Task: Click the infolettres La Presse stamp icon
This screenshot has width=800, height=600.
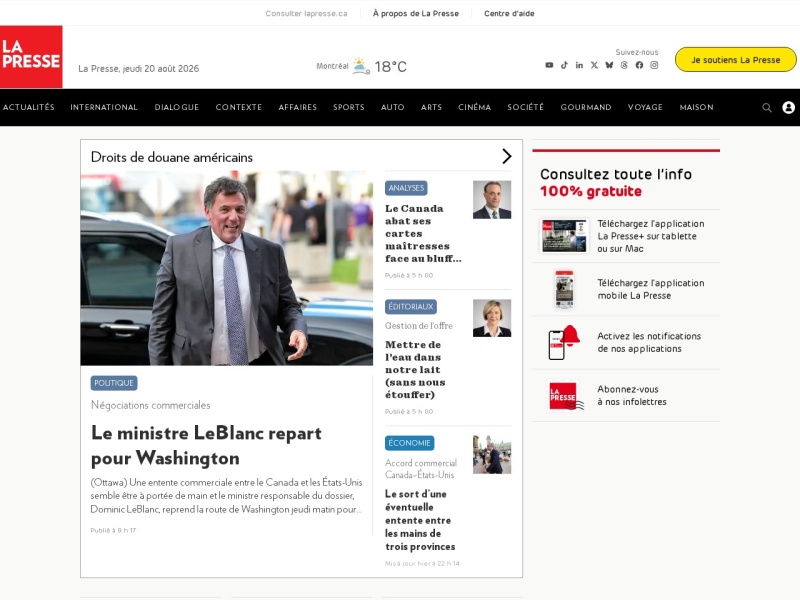Action: [x=566, y=396]
